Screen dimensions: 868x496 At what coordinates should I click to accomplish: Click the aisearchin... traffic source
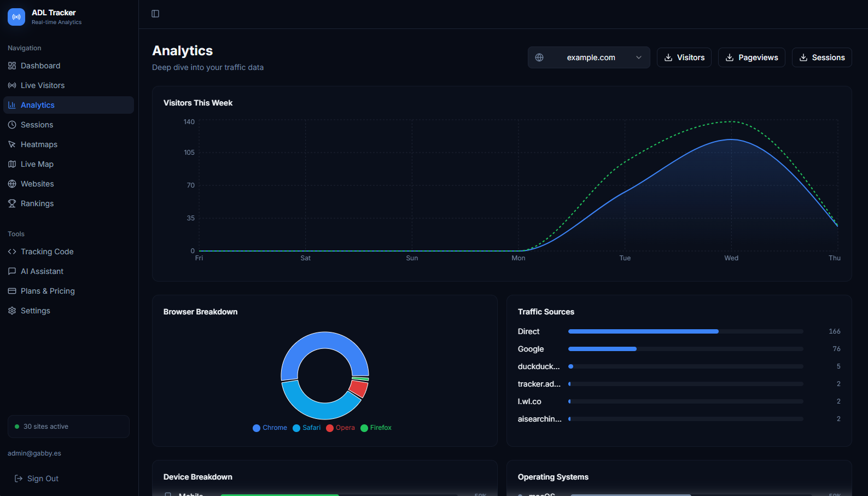pyautogui.click(x=540, y=419)
